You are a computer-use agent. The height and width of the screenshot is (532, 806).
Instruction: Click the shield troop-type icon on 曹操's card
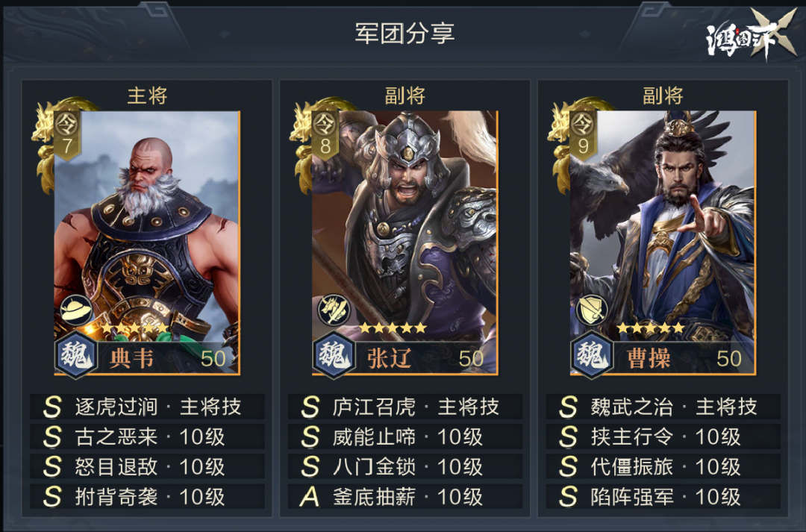point(592,310)
